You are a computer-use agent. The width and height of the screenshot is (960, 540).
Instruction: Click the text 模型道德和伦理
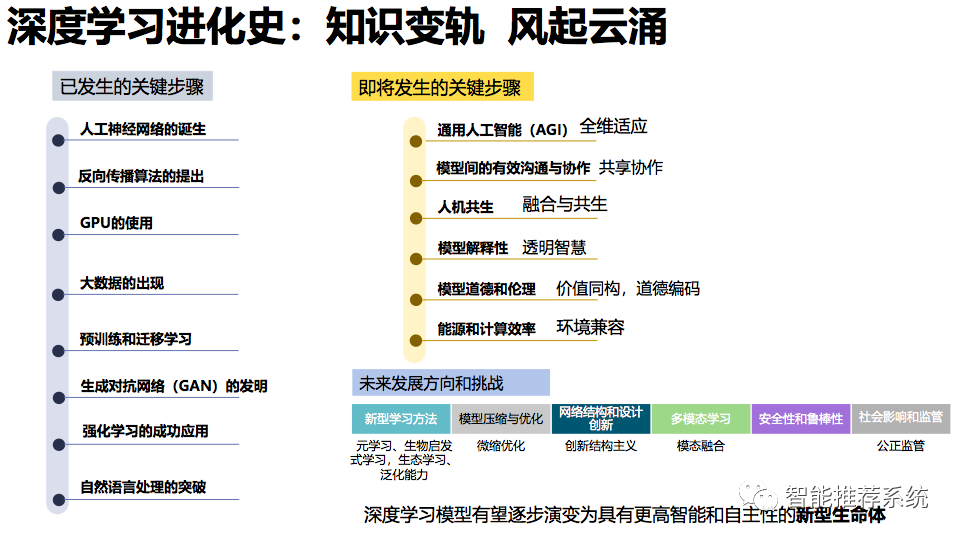point(487,289)
